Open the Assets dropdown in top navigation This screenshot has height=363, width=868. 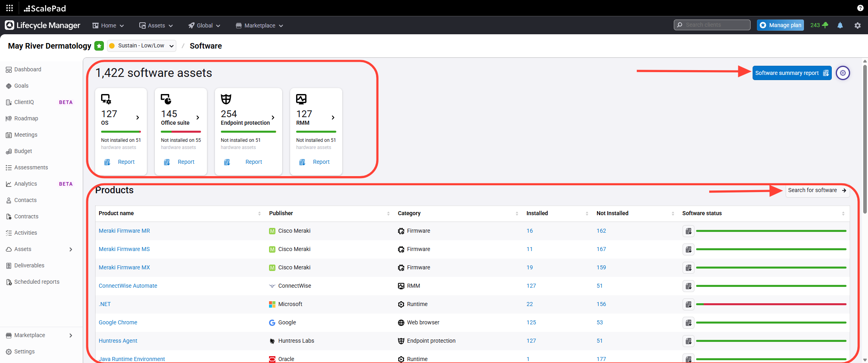pos(156,26)
